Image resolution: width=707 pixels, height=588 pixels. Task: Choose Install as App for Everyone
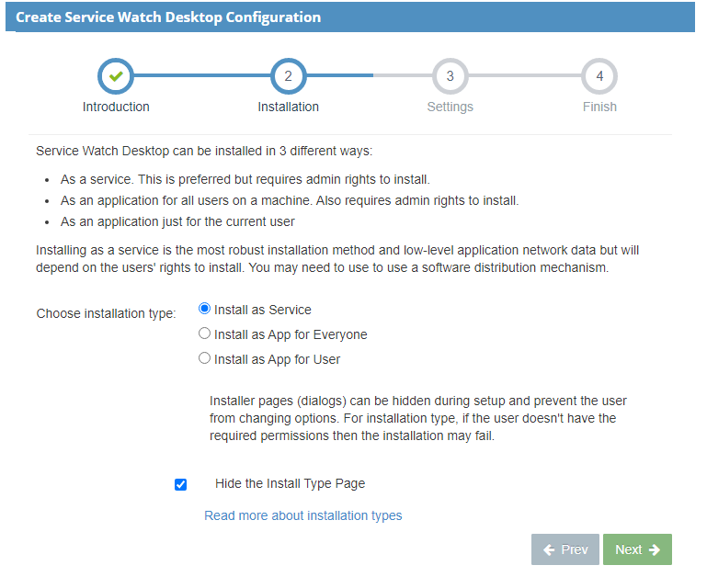(x=204, y=334)
